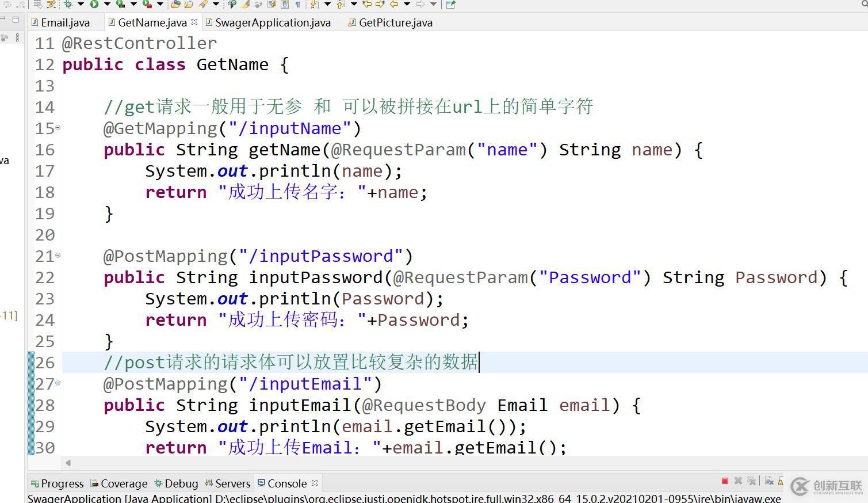The width and height of the screenshot is (868, 503).
Task: Click line number 20 in the gutter
Action: click(x=45, y=235)
